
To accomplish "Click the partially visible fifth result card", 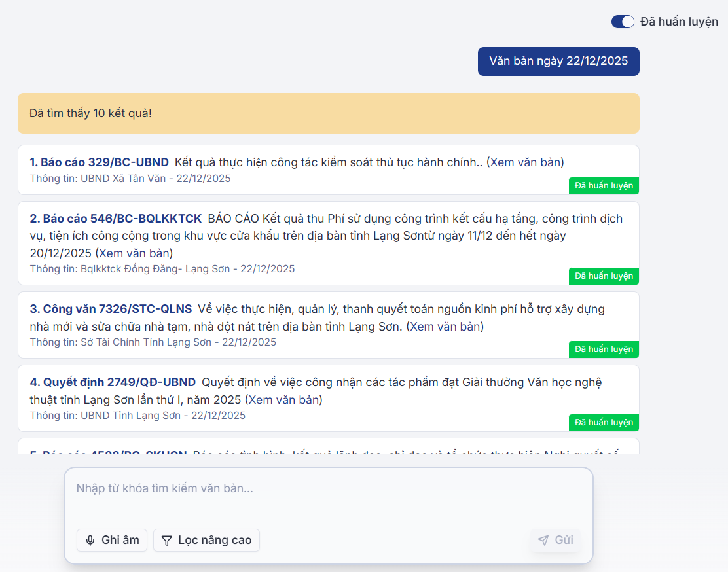I will (x=327, y=448).
